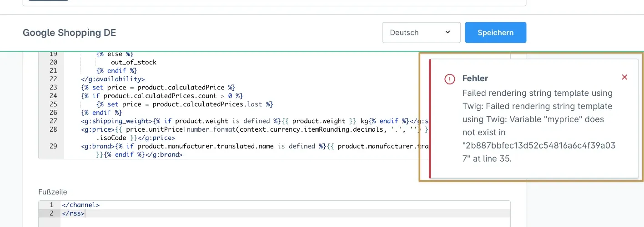Viewport: 644px width, 227px height.
Task: Click the Twig error message text
Action: [537, 126]
